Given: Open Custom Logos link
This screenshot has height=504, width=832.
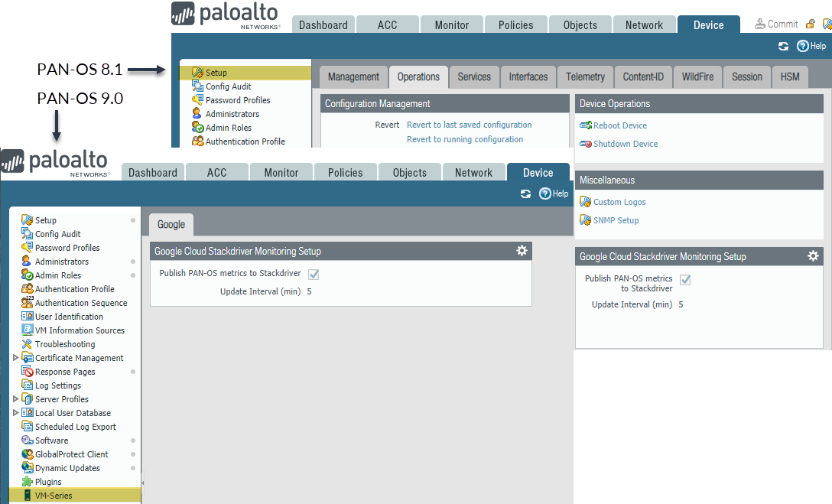Looking at the screenshot, I should pos(619,202).
